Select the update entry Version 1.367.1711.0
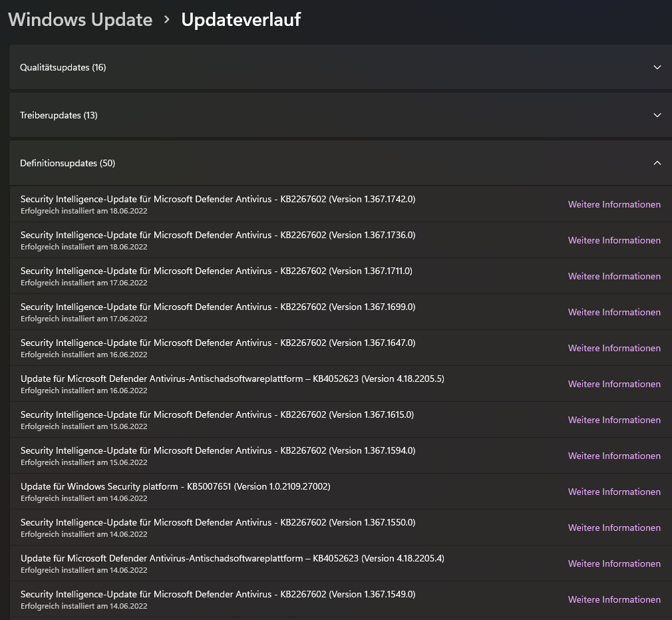 pyautogui.click(x=341, y=276)
